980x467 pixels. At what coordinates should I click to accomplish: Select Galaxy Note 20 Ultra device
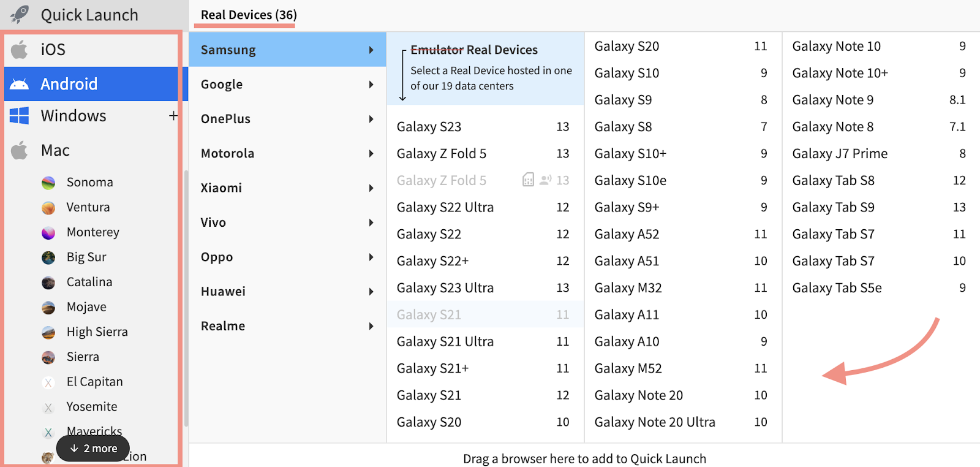[655, 422]
